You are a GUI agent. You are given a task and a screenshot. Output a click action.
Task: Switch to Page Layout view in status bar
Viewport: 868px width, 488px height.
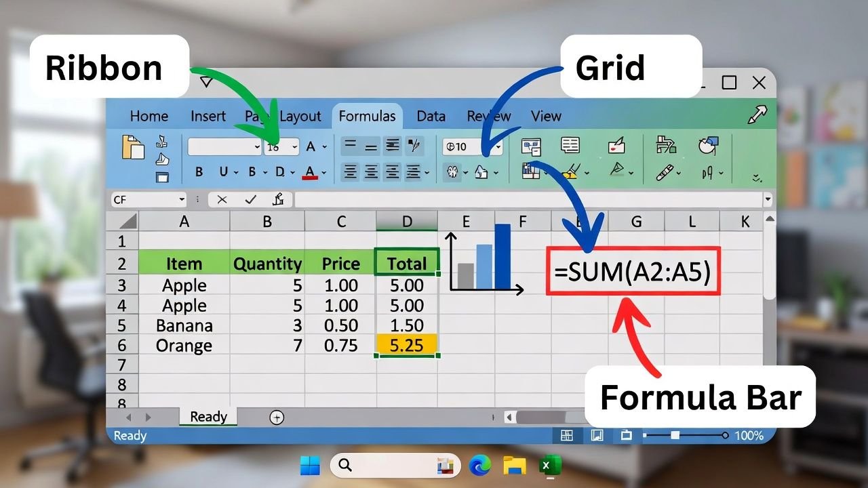click(597, 435)
